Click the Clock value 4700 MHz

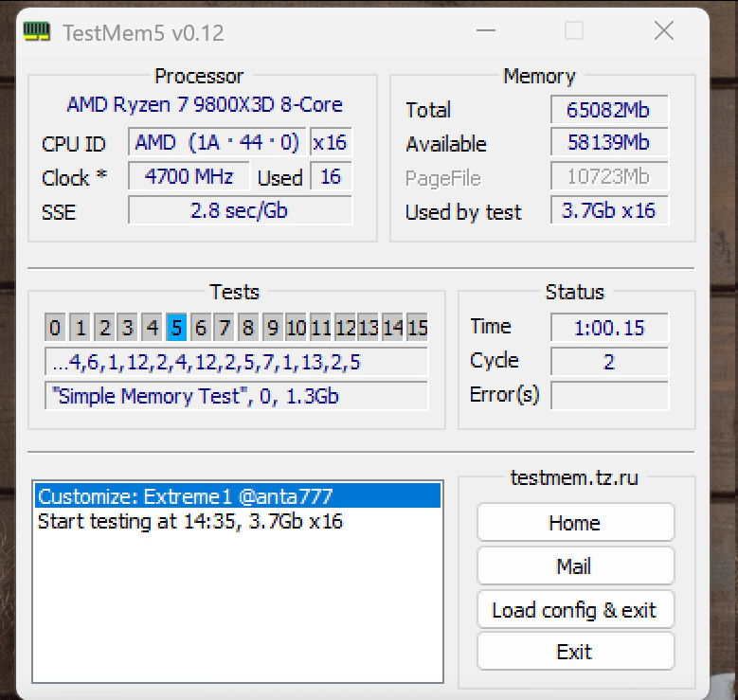tap(189, 176)
